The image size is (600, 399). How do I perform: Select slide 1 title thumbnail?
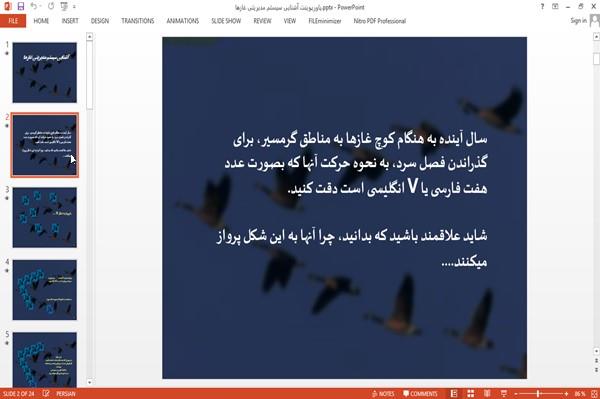(x=44, y=72)
